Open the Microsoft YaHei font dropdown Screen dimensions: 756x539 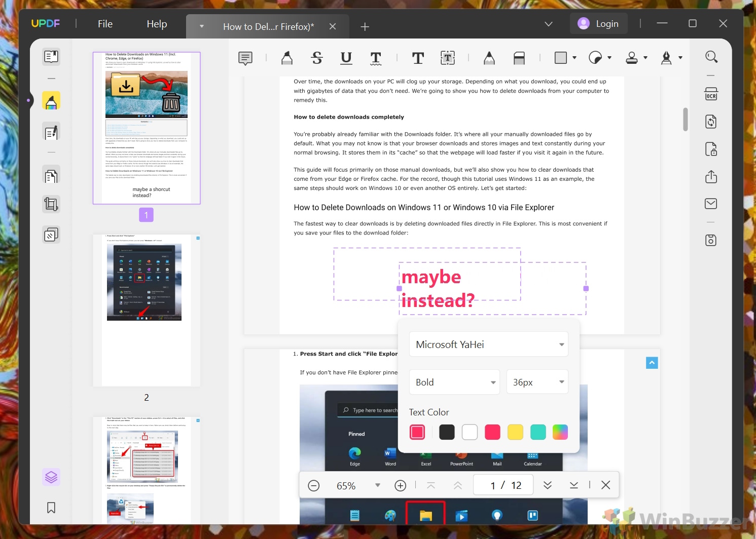(x=489, y=344)
